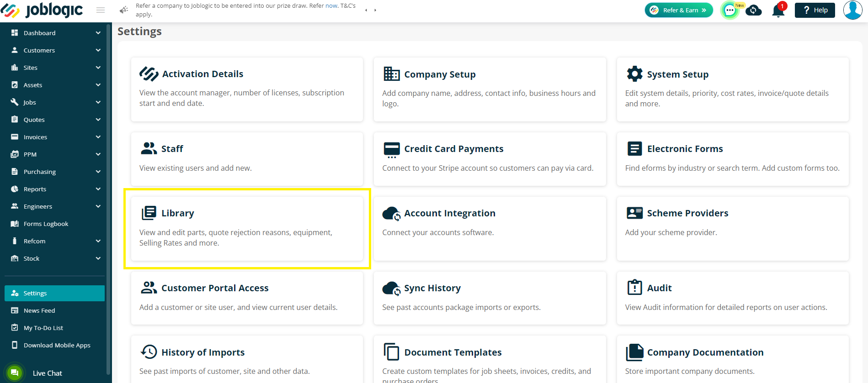The height and width of the screenshot is (383, 868).
Task: Show previous announcement with left arrow
Action: coord(366,10)
